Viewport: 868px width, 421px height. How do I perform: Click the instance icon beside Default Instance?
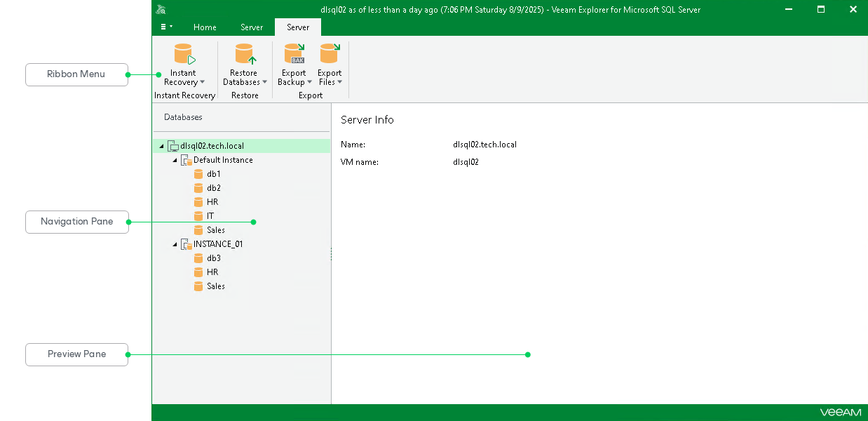point(186,159)
